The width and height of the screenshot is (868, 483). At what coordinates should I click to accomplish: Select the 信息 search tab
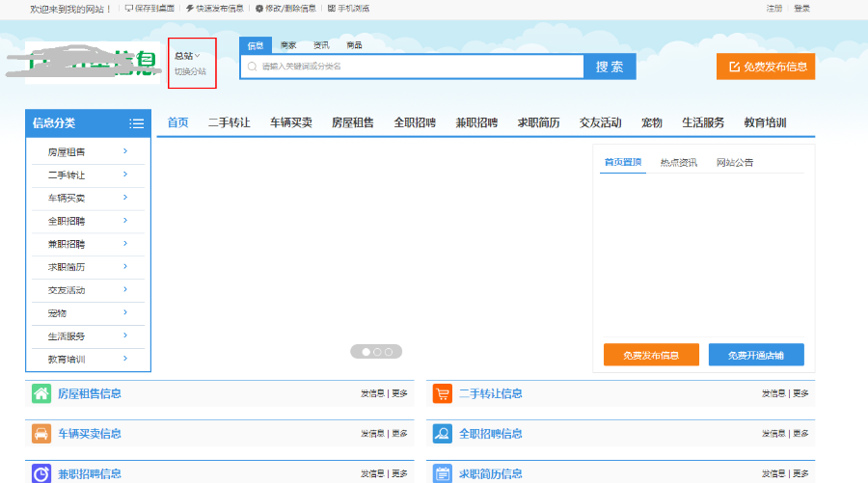tap(256, 45)
